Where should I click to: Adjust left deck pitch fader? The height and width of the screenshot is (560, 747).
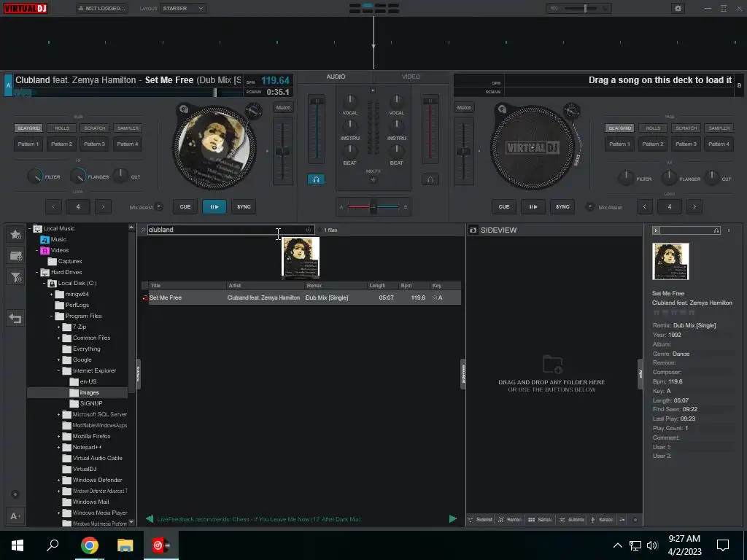point(282,150)
